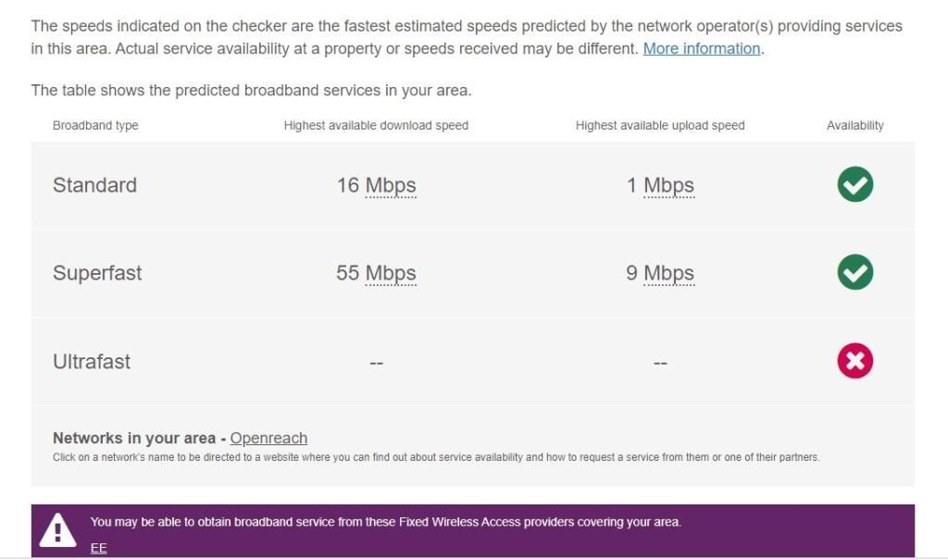Screen dimensions: 948x560
Task: Click the Availability column header
Action: point(855,125)
